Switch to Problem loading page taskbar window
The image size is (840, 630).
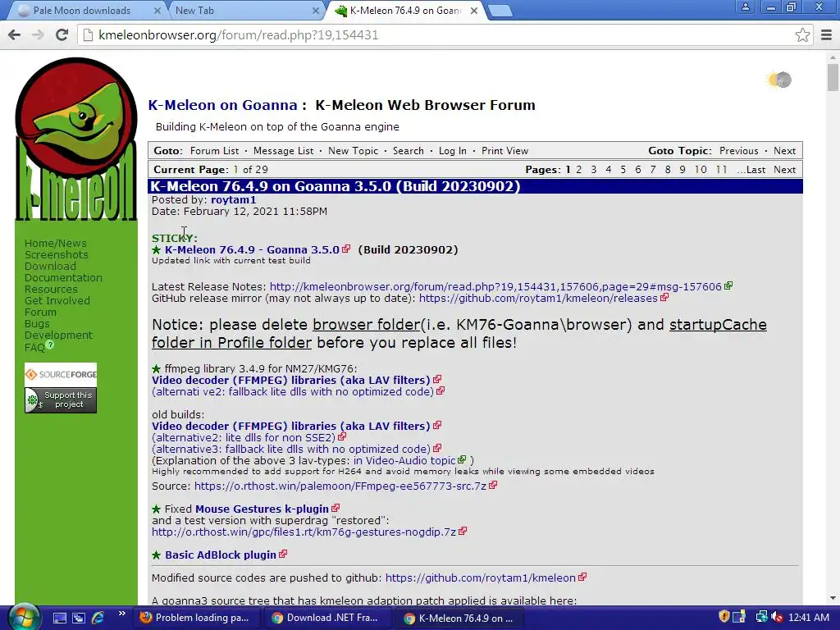pyautogui.click(x=195, y=618)
